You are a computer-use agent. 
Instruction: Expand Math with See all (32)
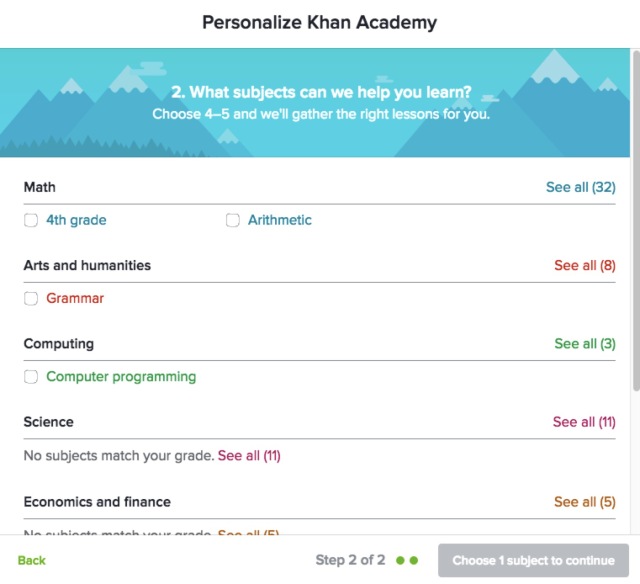(x=580, y=187)
